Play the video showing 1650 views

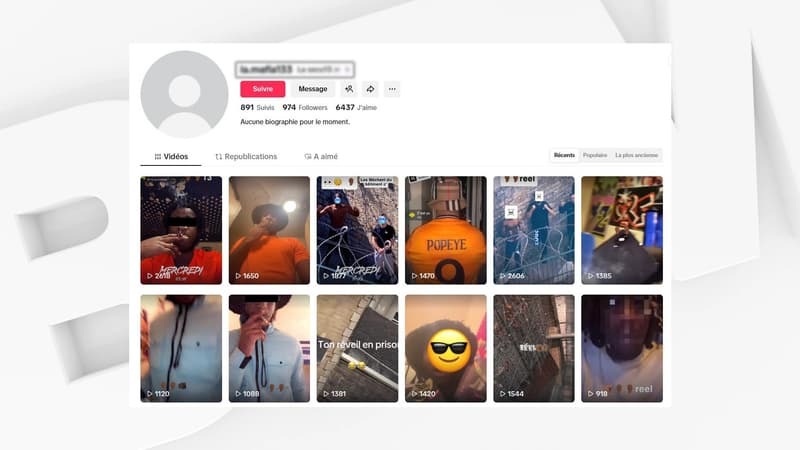coord(269,230)
